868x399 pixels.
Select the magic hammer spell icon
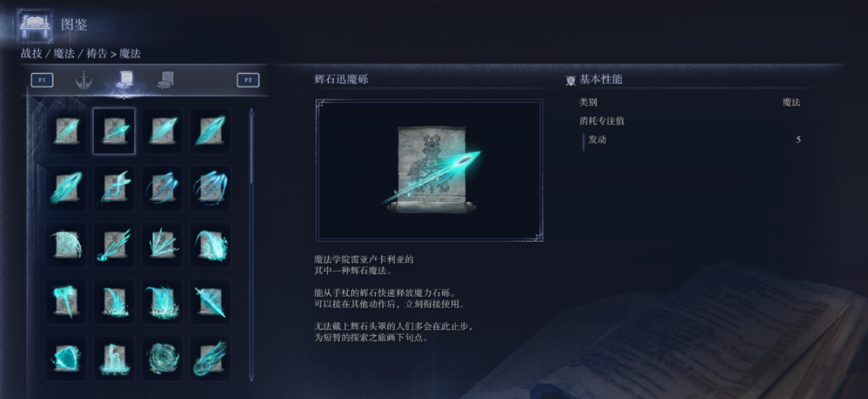coord(66,302)
